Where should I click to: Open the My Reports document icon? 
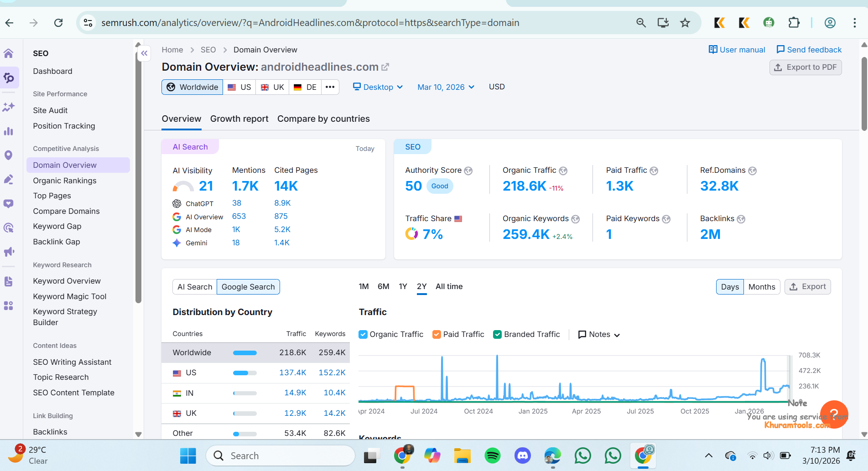(x=9, y=281)
